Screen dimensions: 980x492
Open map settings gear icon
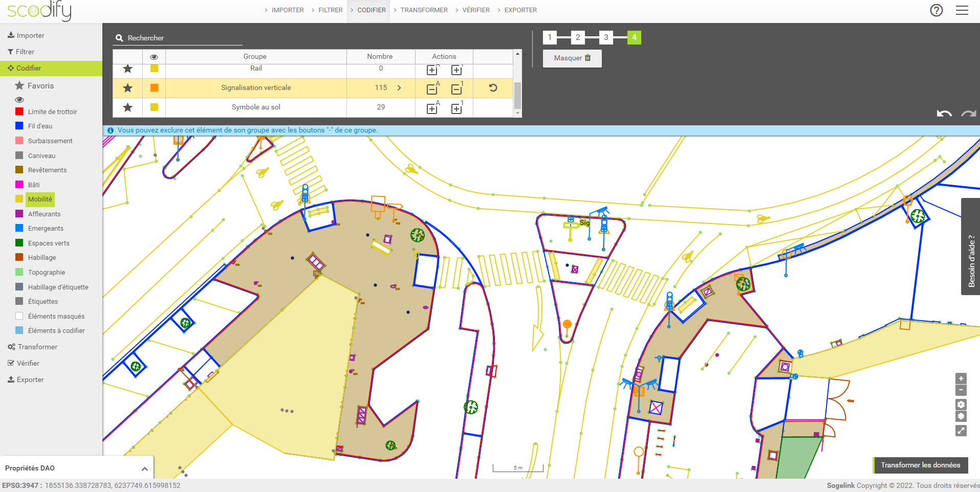pyautogui.click(x=961, y=404)
